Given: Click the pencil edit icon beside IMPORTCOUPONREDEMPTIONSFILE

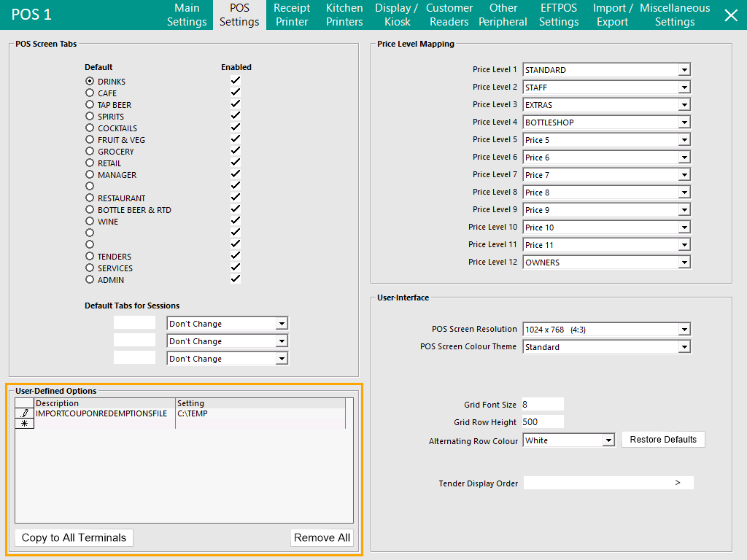Looking at the screenshot, I should click(x=25, y=413).
